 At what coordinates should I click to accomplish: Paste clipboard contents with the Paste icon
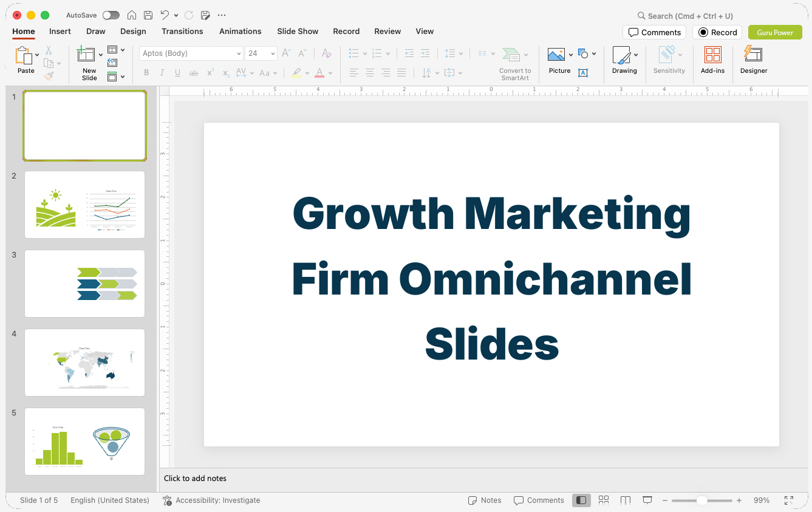[x=24, y=56]
